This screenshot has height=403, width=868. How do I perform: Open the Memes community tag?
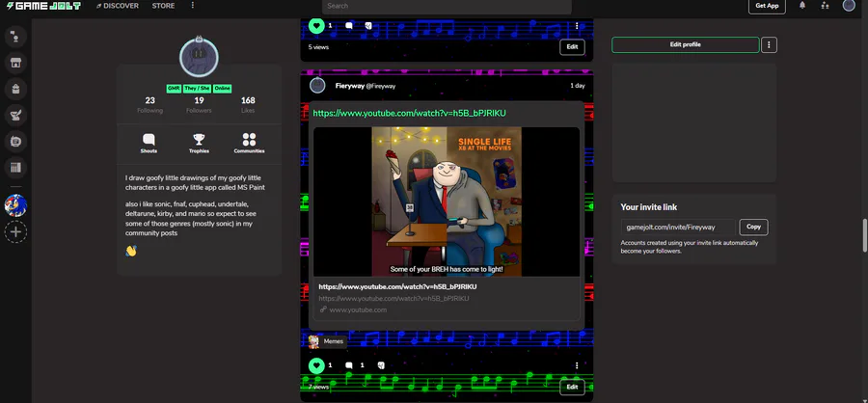[x=328, y=341]
